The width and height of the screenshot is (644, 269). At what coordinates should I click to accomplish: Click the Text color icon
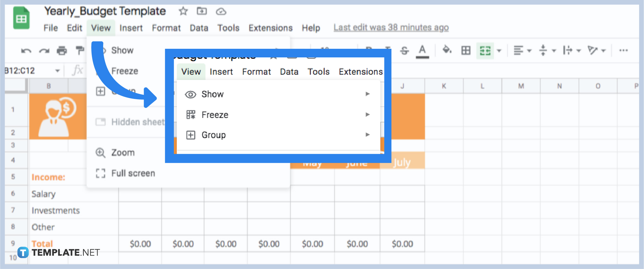coord(422,50)
